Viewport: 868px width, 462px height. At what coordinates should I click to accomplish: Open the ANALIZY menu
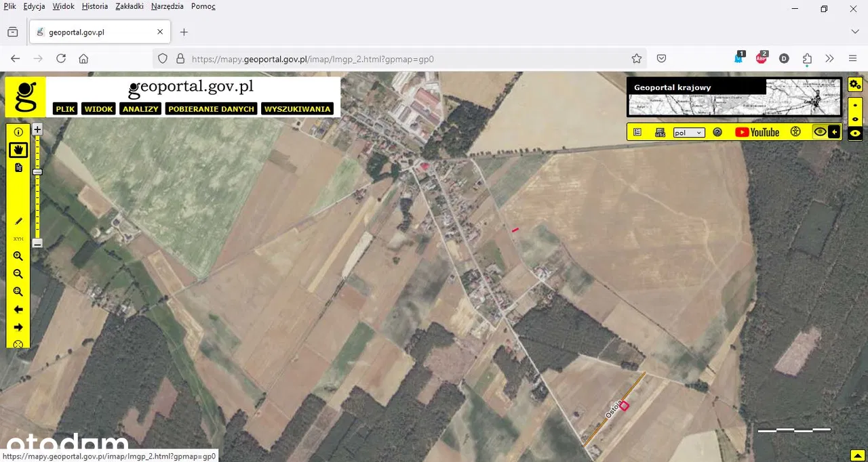pos(140,108)
